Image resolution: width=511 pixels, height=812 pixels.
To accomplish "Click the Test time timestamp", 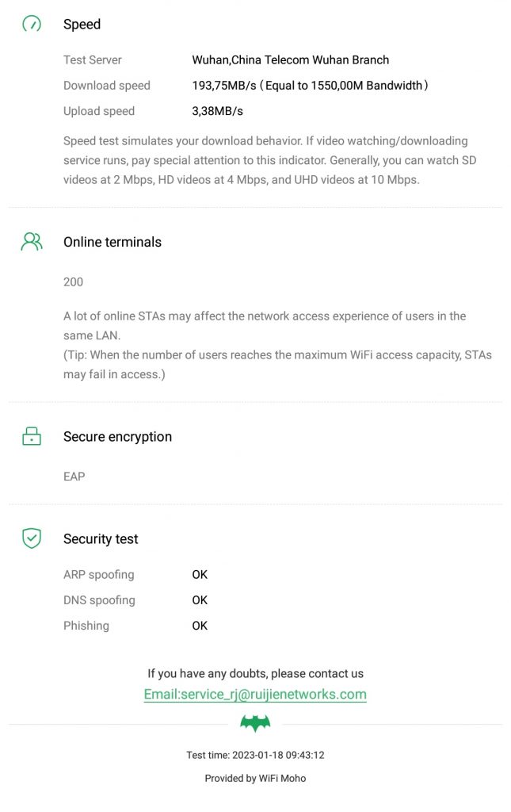I will click(255, 755).
